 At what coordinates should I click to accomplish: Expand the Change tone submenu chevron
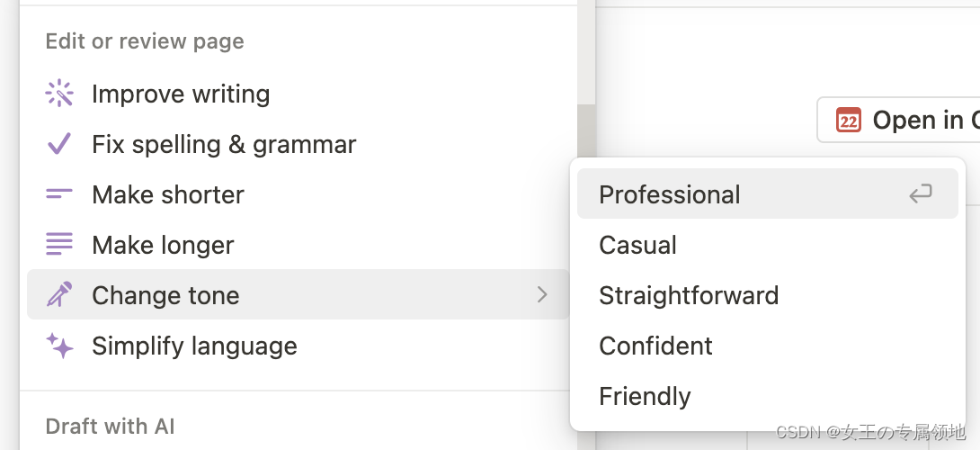[x=542, y=294]
